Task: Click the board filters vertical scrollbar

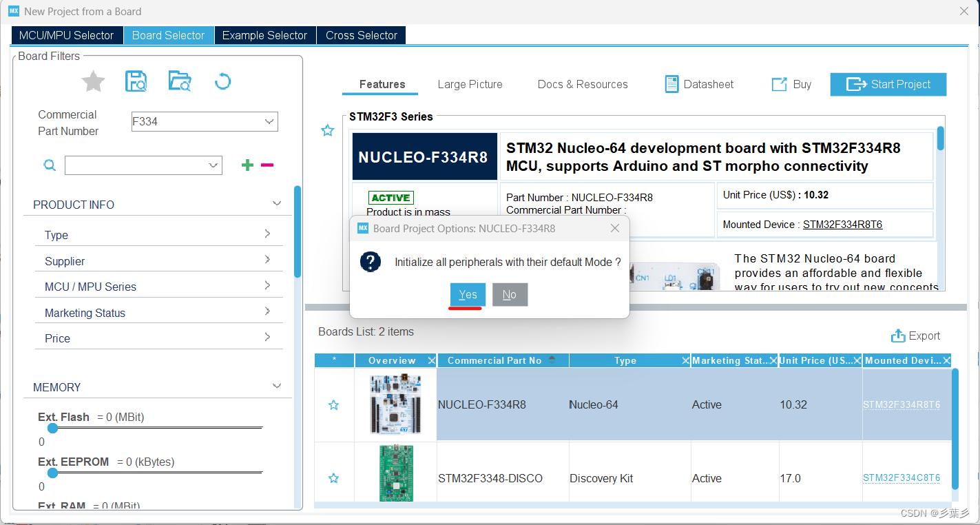Action: pyautogui.click(x=298, y=231)
